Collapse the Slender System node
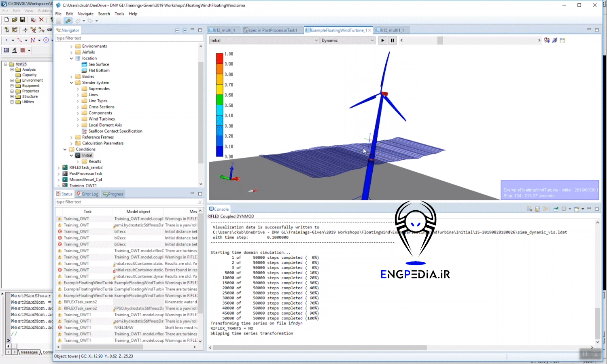 (72, 83)
